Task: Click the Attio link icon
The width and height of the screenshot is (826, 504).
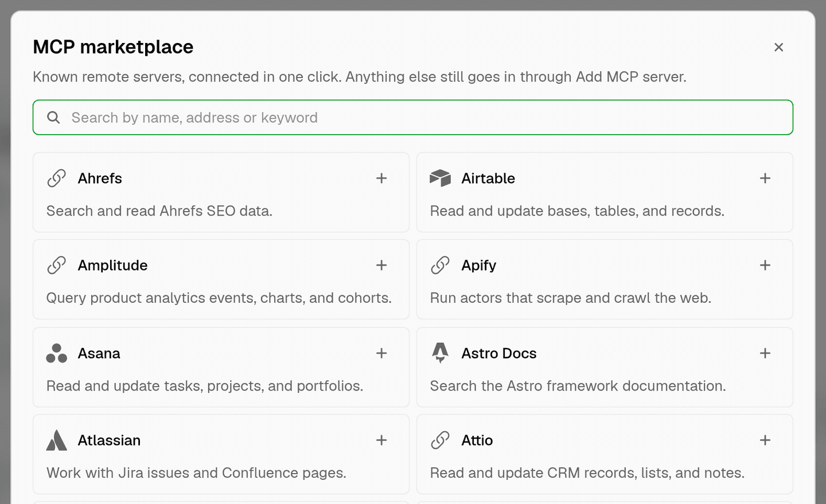Action: (x=440, y=440)
